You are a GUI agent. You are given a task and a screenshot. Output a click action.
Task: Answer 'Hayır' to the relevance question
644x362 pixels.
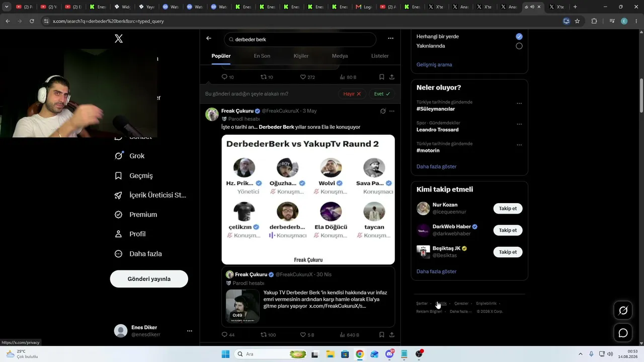[x=352, y=94]
